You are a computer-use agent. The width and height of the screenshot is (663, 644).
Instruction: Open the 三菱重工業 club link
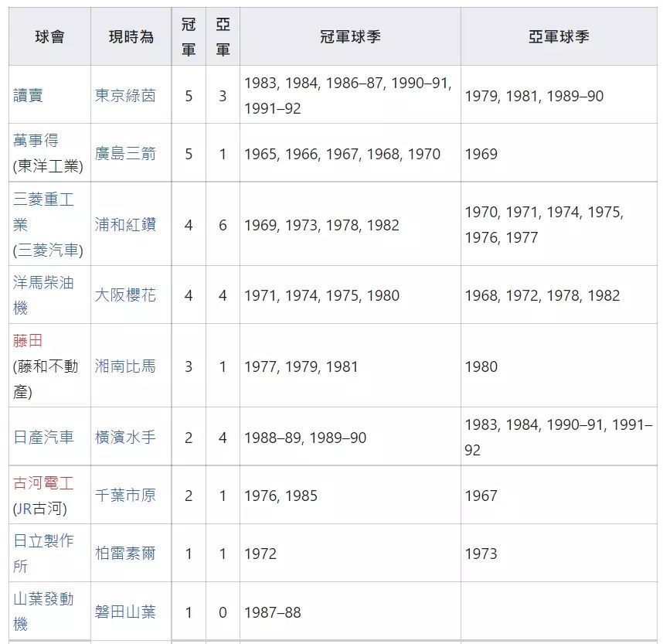[x=43, y=211]
